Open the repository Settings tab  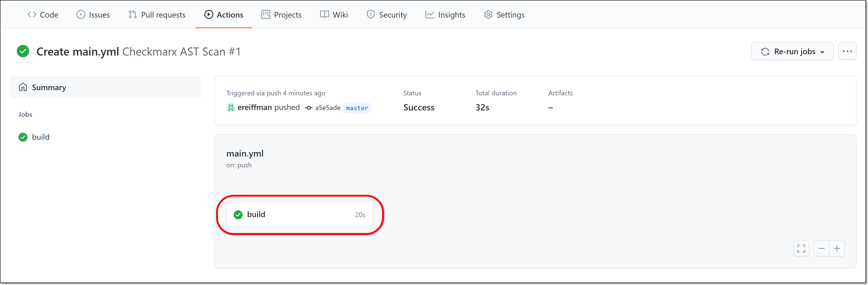coord(504,14)
